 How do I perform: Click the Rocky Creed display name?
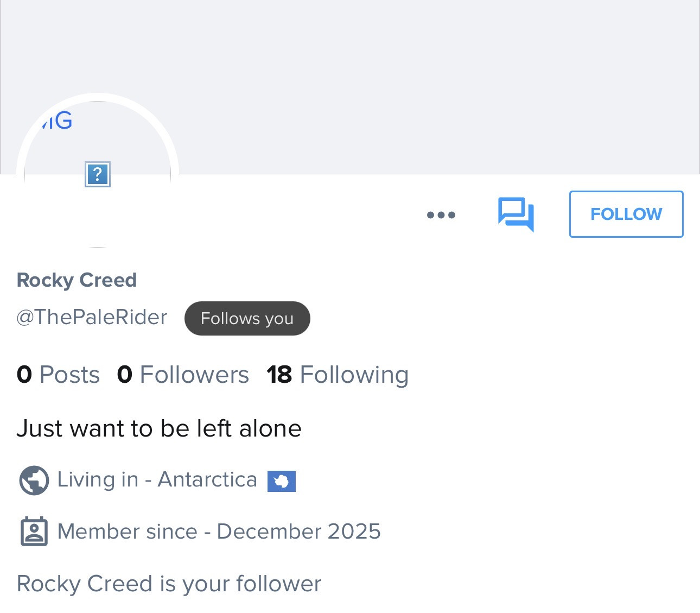[77, 280]
